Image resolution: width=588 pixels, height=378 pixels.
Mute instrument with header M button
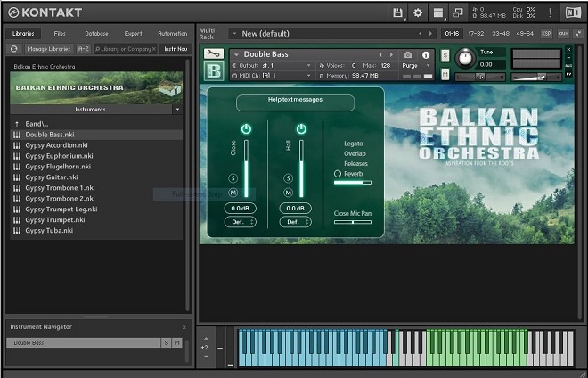[445, 74]
